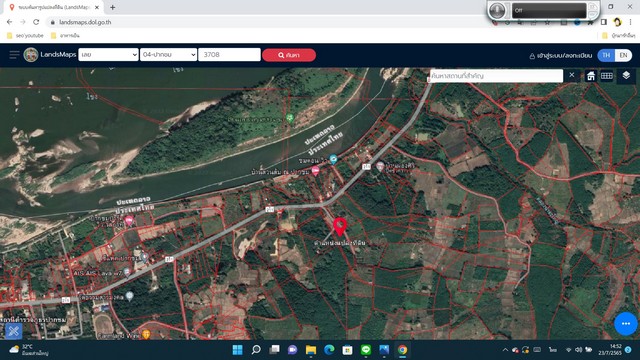Switch language to EN
This screenshot has height=360, width=640.
pos(623,55)
